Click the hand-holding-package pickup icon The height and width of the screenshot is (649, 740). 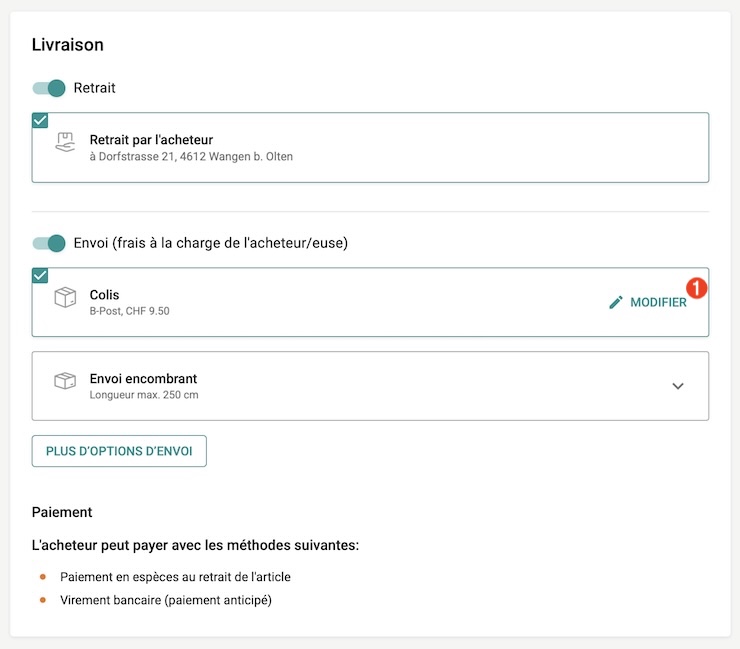coord(65,143)
